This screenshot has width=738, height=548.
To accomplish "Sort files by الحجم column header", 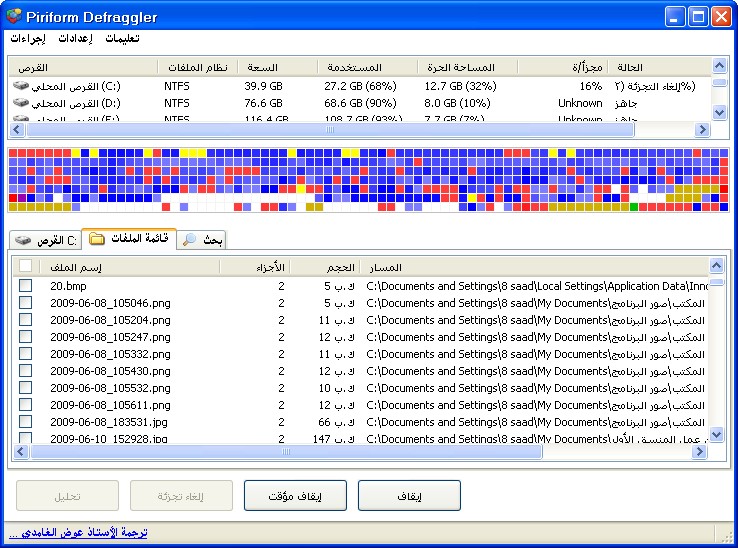I will [x=325, y=267].
